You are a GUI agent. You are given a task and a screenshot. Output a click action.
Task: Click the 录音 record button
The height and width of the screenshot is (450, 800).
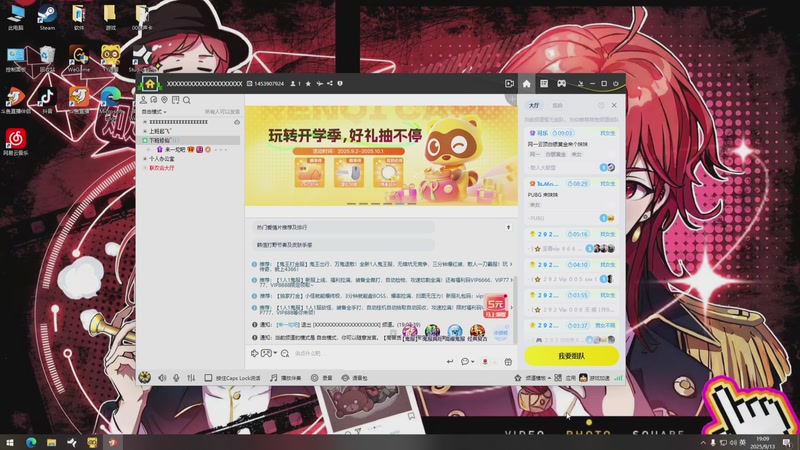pos(322,378)
